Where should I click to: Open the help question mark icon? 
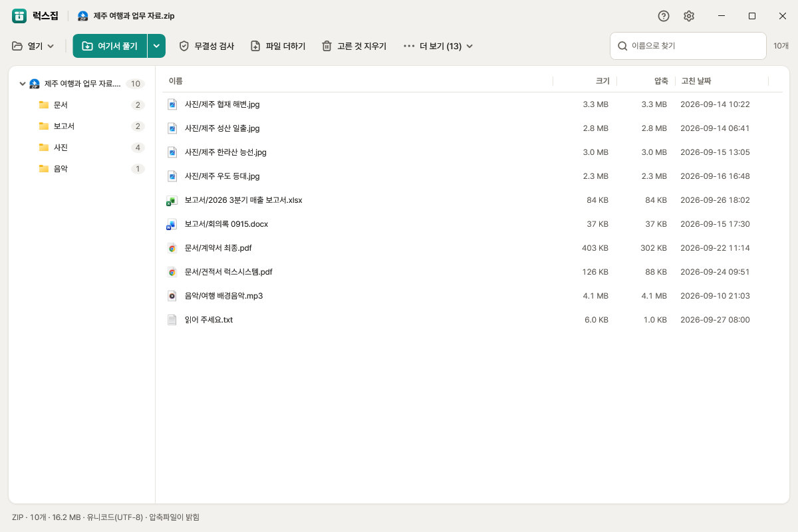pos(663,16)
